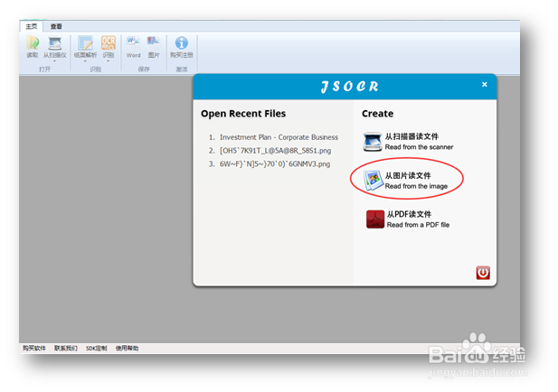Click the 从扫描器读文件 label
This screenshot has height=392, width=558.
click(x=411, y=136)
